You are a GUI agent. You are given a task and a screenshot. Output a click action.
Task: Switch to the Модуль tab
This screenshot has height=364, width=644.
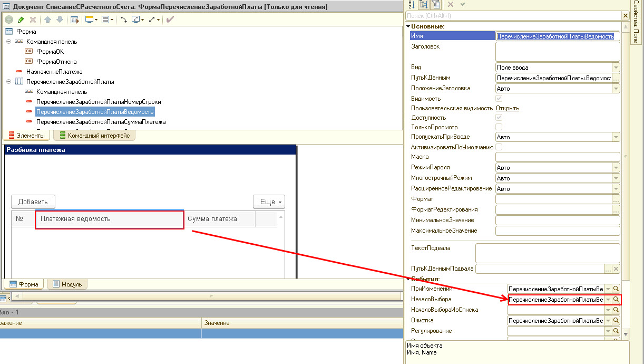click(66, 284)
